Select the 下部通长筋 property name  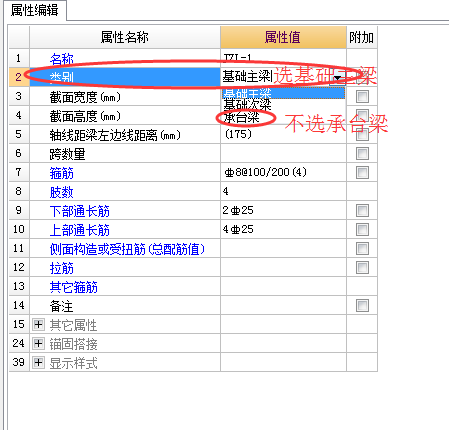(80, 211)
